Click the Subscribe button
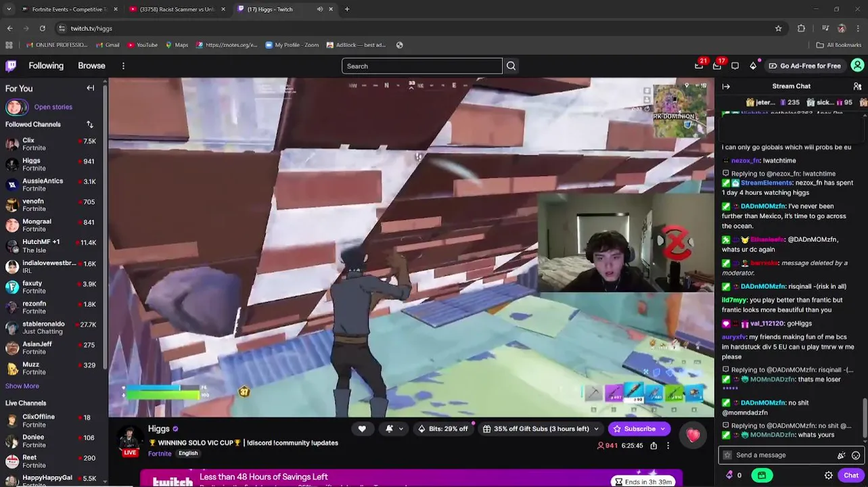 pos(634,429)
